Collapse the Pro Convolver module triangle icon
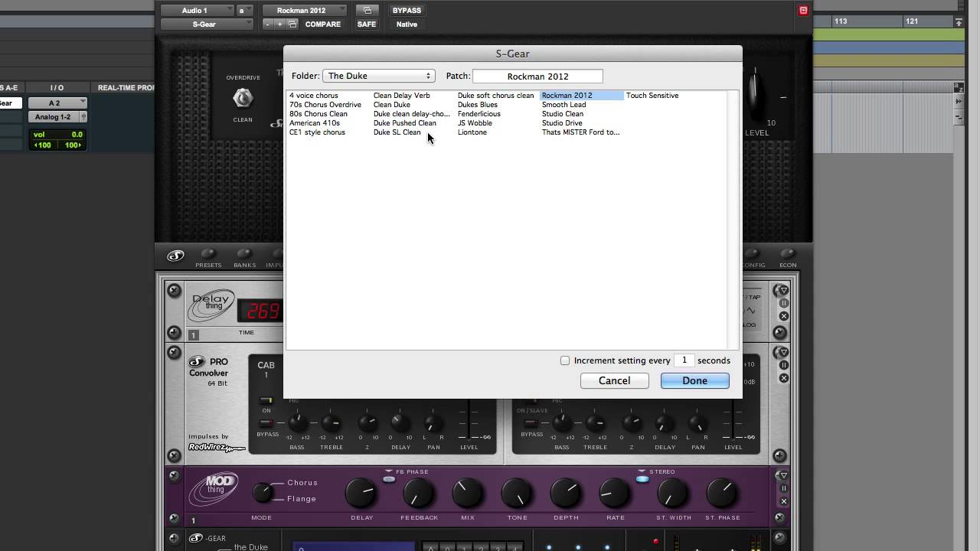Screen dimensions: 980x551 pyautogui.click(x=784, y=354)
